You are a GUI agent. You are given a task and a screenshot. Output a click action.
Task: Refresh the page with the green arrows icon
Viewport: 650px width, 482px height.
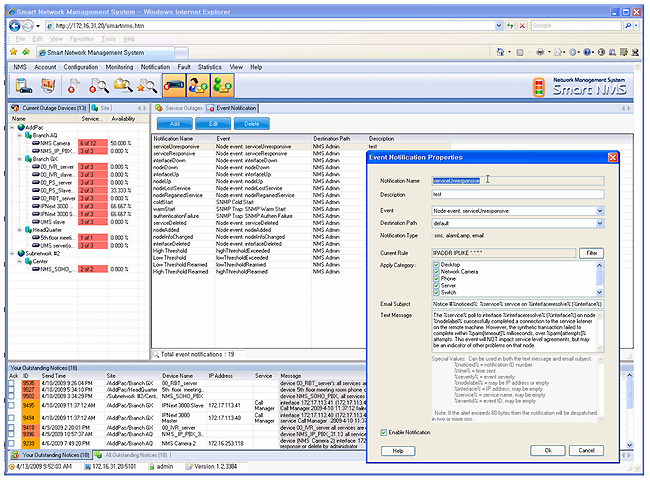(x=510, y=26)
